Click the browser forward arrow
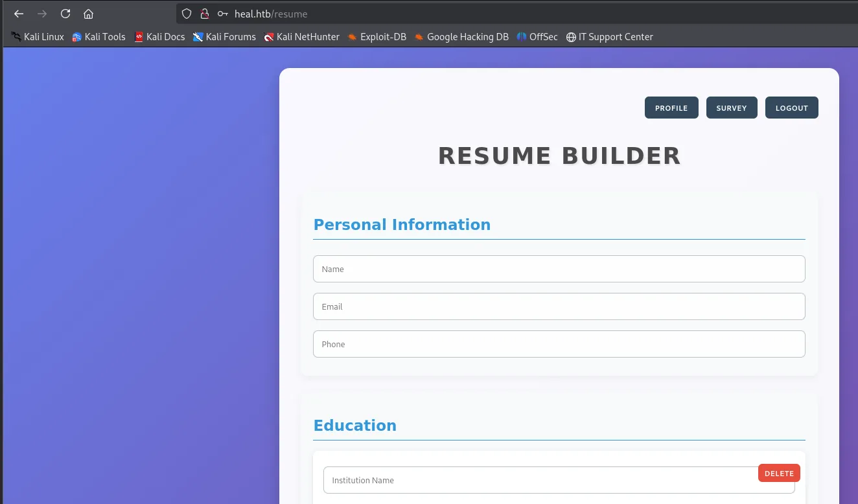The height and width of the screenshot is (504, 858). click(42, 14)
